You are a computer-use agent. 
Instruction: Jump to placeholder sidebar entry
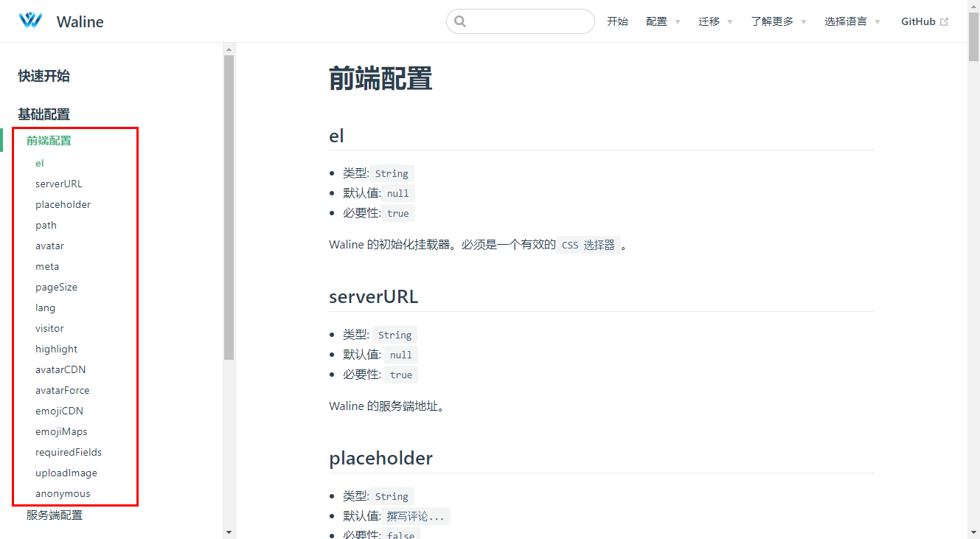pos(63,204)
